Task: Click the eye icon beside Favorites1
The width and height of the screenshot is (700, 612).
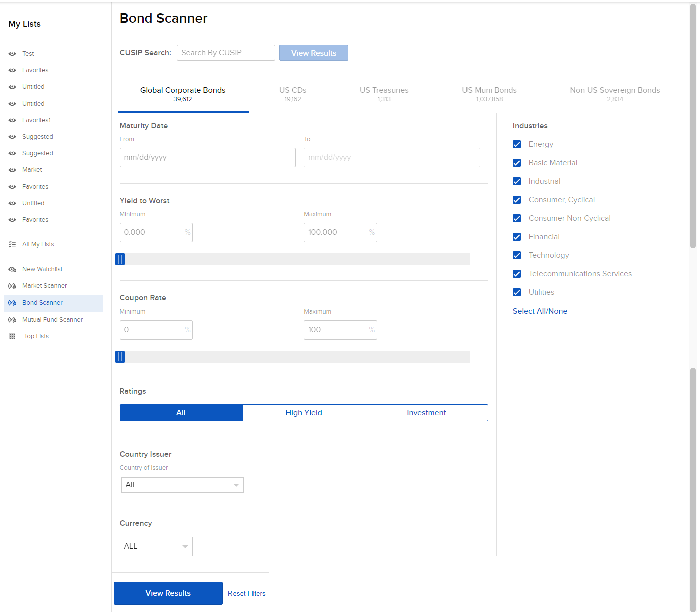Action: [x=12, y=120]
